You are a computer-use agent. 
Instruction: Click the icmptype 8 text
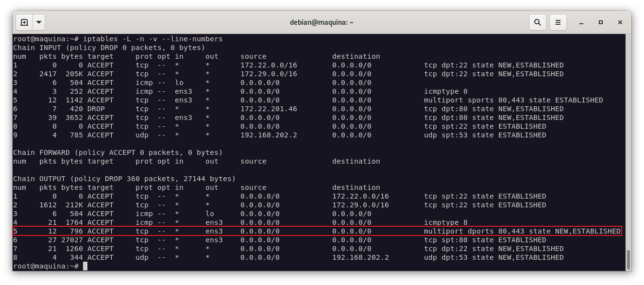pyautogui.click(x=446, y=222)
